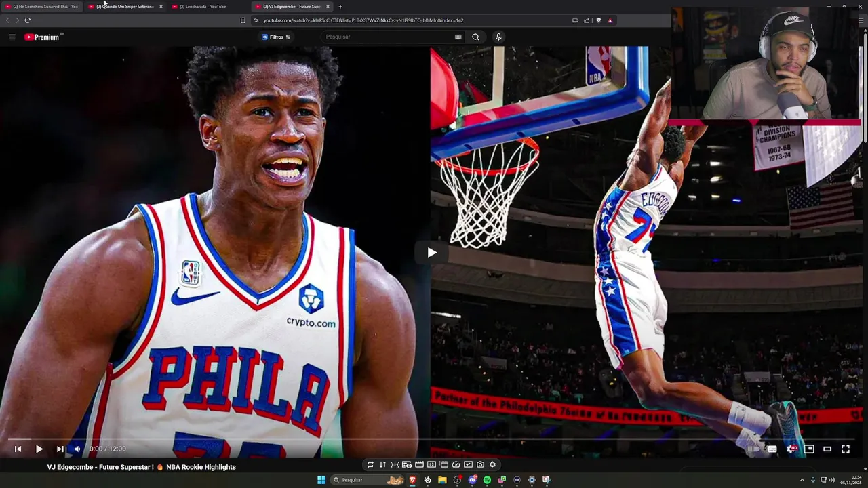Close the 'Quando Um Sniper Veterano' tab
The width and height of the screenshot is (868, 488).
[161, 7]
